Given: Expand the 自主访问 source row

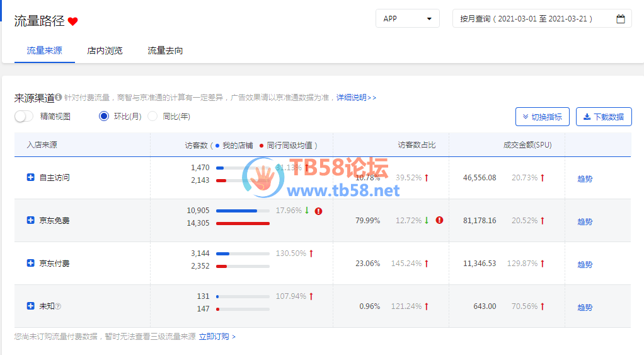Looking at the screenshot, I should 30,178.
